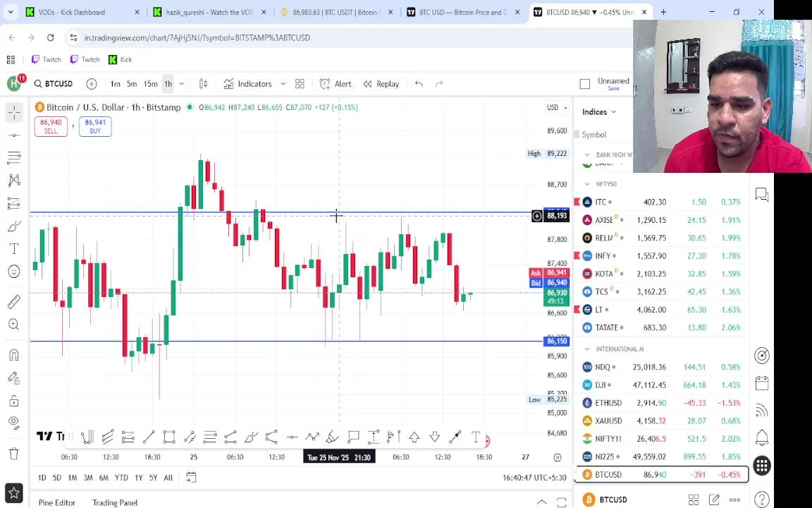Open the USD currency dropdown
This screenshot has height=508, width=812.
558,108
